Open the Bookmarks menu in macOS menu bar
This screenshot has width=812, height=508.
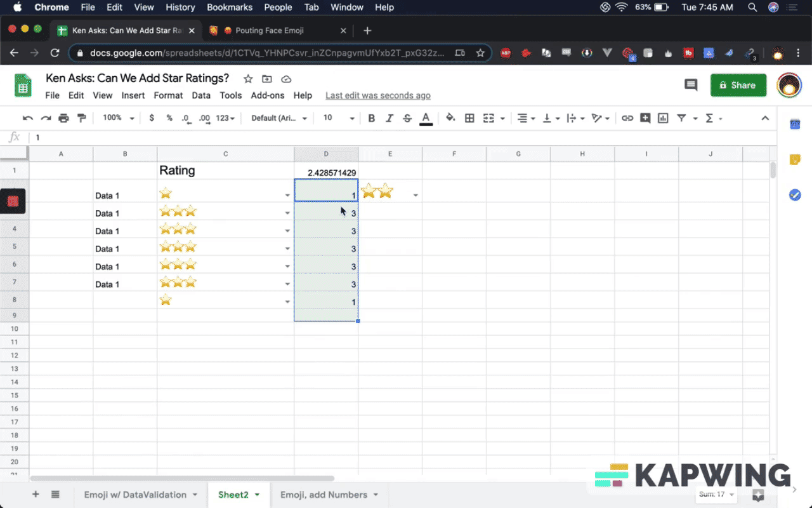[x=229, y=8]
